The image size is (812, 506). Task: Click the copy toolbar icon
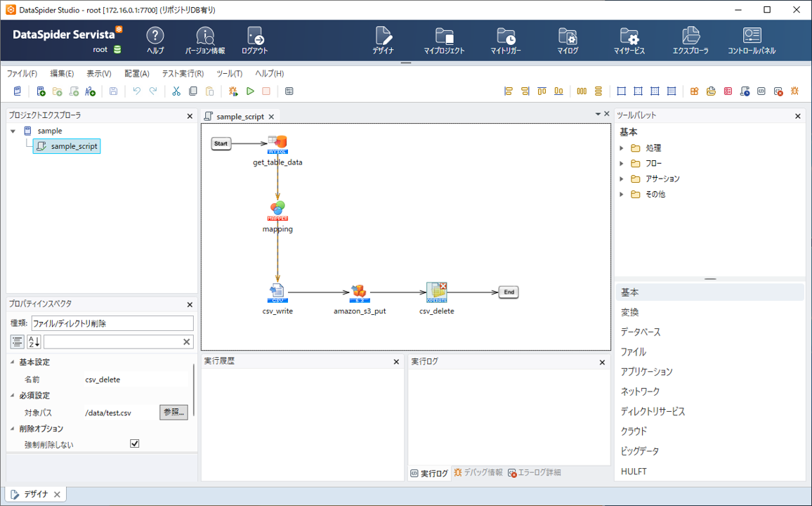pos(192,91)
